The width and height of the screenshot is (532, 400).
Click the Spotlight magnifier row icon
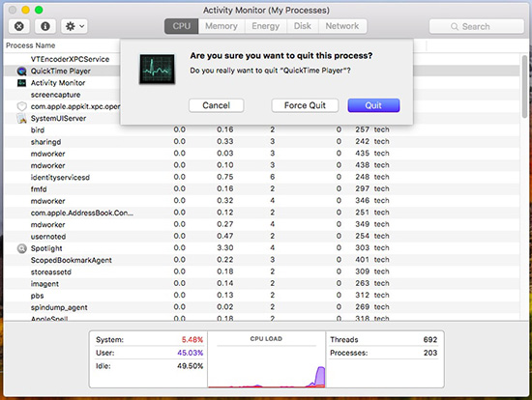(x=21, y=248)
